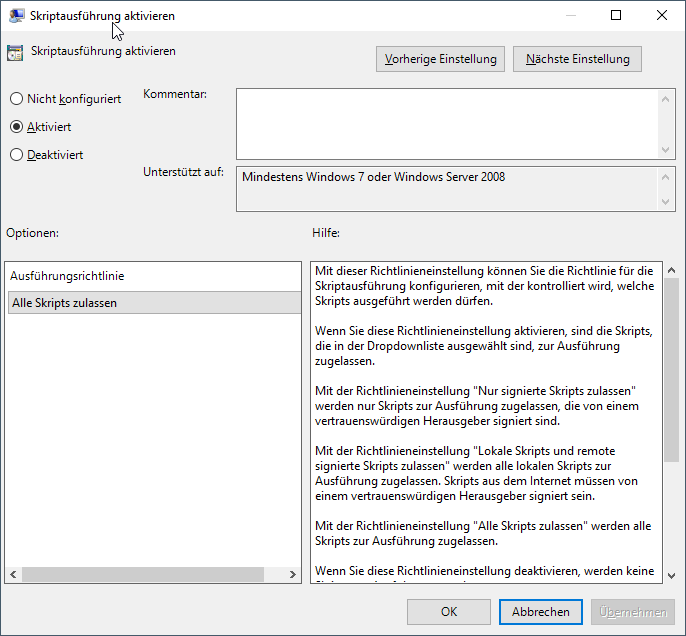Click the Optionen panel left scroll arrow
This screenshot has width=686, height=636.
14,575
